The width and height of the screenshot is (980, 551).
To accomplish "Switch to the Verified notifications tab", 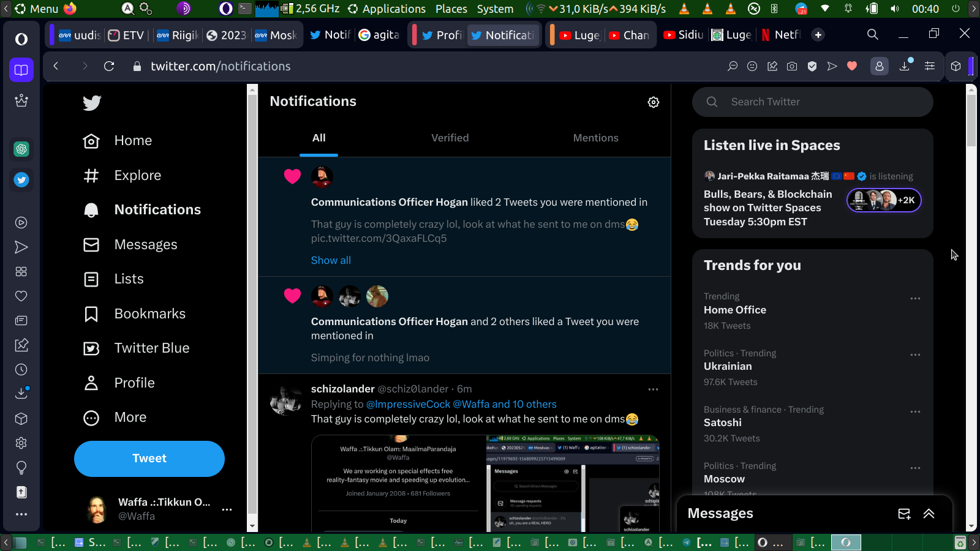I will click(x=450, y=138).
